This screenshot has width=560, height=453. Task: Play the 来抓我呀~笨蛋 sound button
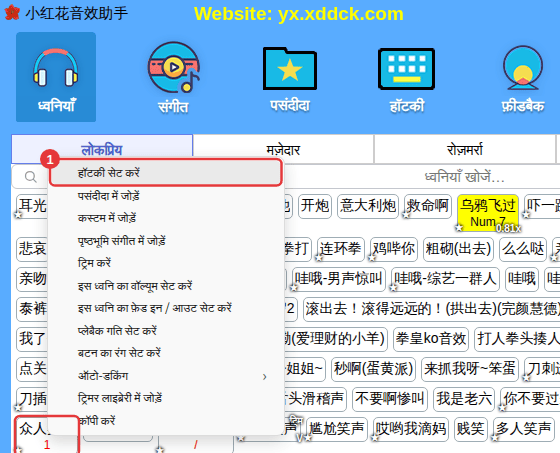coord(470,369)
